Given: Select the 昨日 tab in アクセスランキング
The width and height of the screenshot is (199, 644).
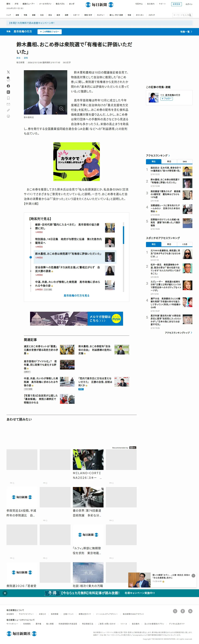Looking at the screenshot, I should tap(169, 162).
